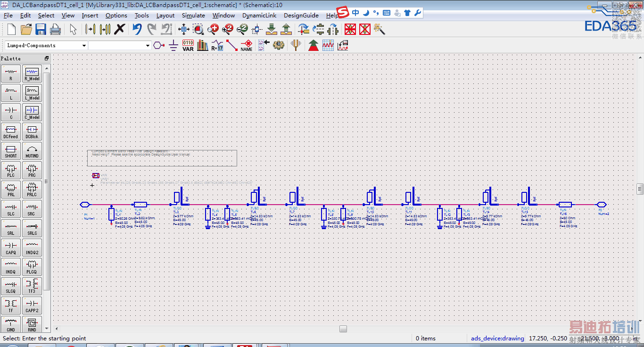Open the DynamicLink menu
Image resolution: width=644 pixels, height=347 pixels.
(259, 15)
